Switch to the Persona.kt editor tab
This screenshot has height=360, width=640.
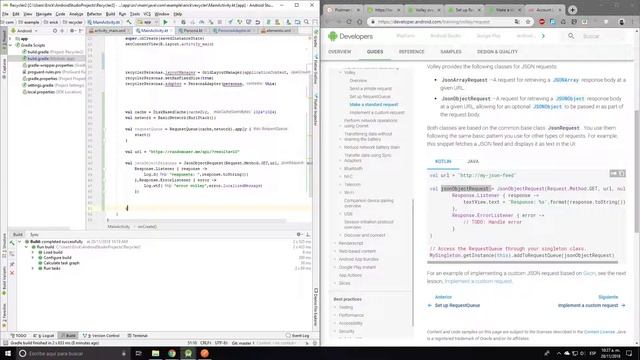pos(192,31)
